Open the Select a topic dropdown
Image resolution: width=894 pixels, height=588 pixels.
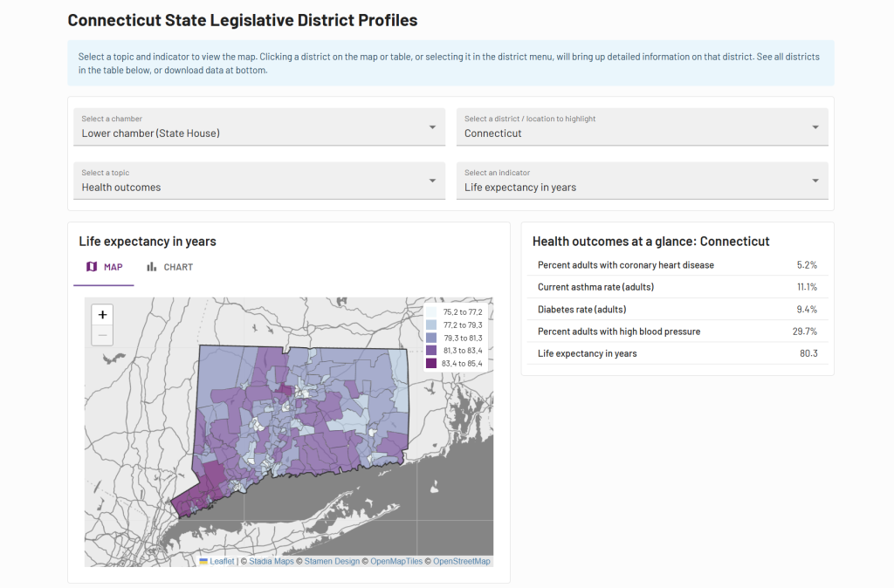(258, 181)
